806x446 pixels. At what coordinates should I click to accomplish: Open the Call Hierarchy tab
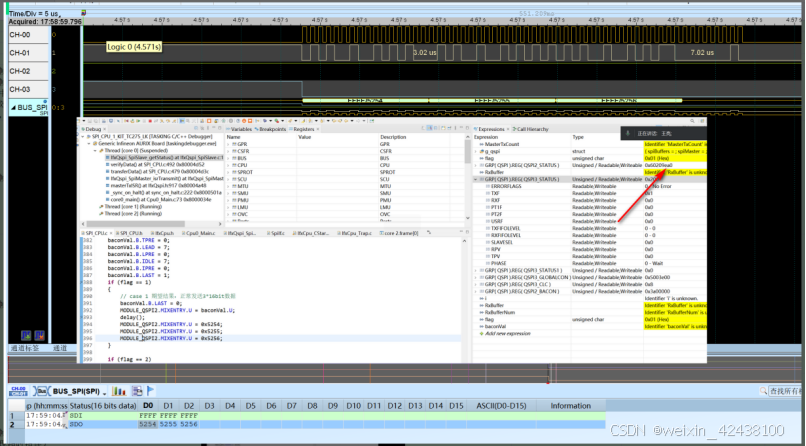530,129
